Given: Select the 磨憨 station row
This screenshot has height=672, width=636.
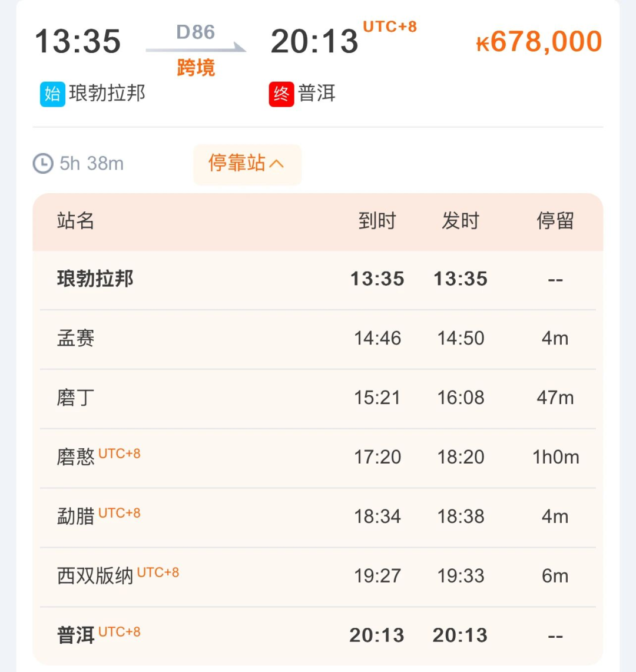Looking at the screenshot, I should click(x=318, y=458).
